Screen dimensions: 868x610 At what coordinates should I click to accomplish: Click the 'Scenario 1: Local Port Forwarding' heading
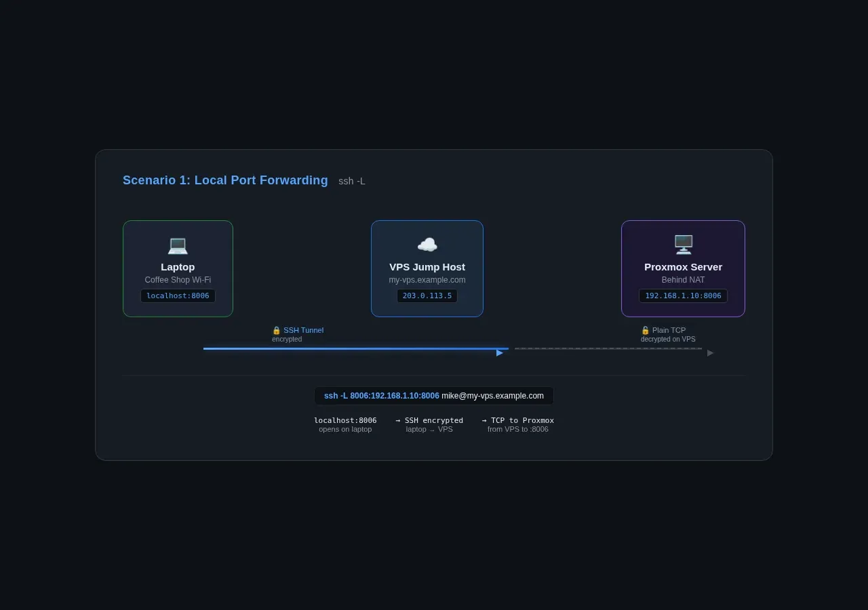coord(225,180)
